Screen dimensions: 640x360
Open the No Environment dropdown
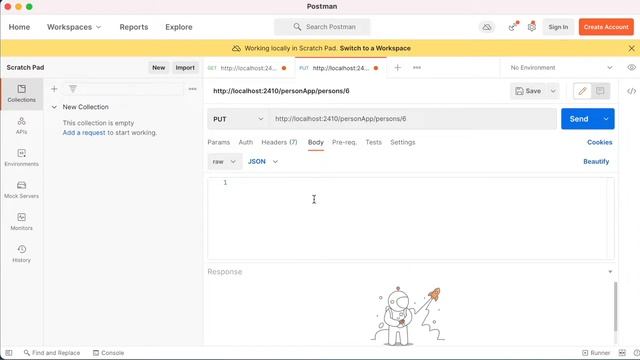pyautogui.click(x=561, y=68)
